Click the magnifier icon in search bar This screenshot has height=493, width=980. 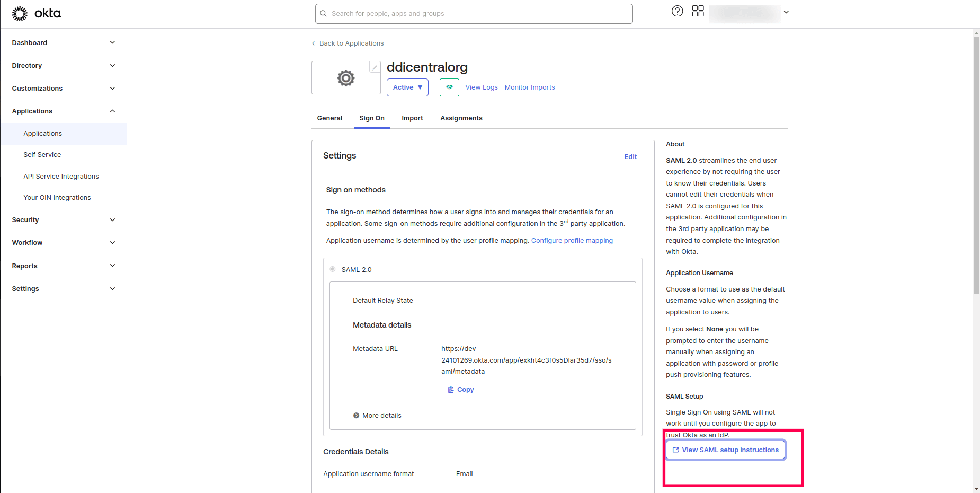pyautogui.click(x=323, y=13)
